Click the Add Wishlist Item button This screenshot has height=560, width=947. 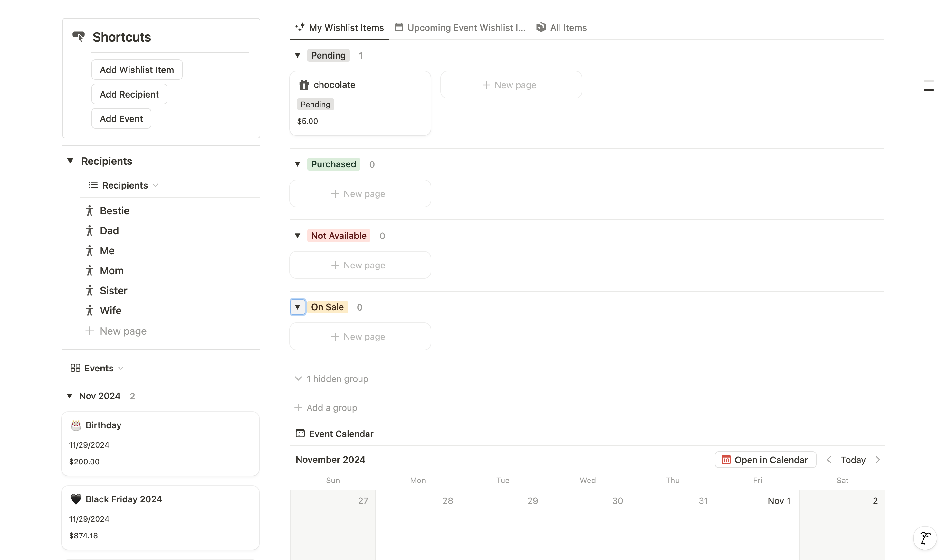tap(137, 70)
